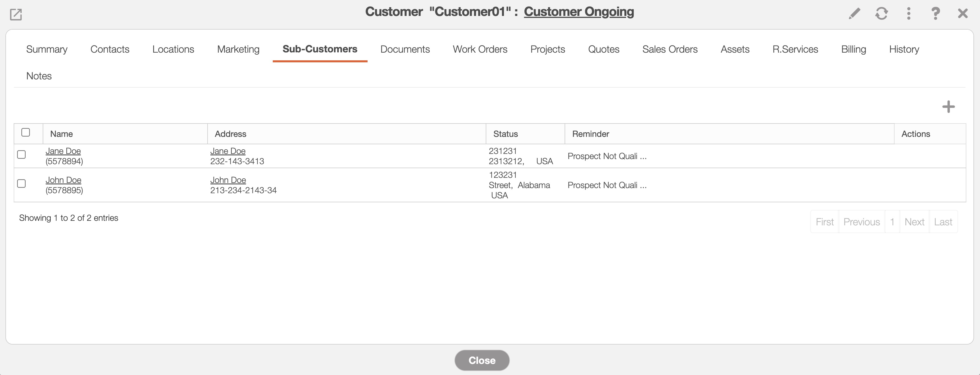The width and height of the screenshot is (980, 375).
Task: Check the John Doe row checkbox
Action: pos(22,184)
